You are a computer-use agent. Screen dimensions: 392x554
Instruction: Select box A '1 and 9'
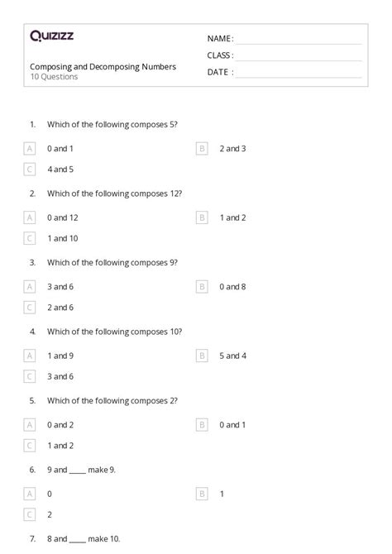tap(29, 356)
